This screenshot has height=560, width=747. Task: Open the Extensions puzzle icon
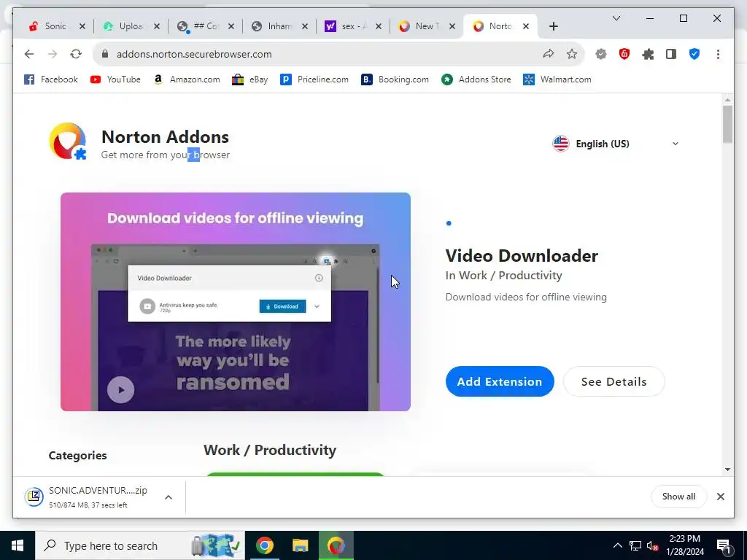click(x=648, y=54)
